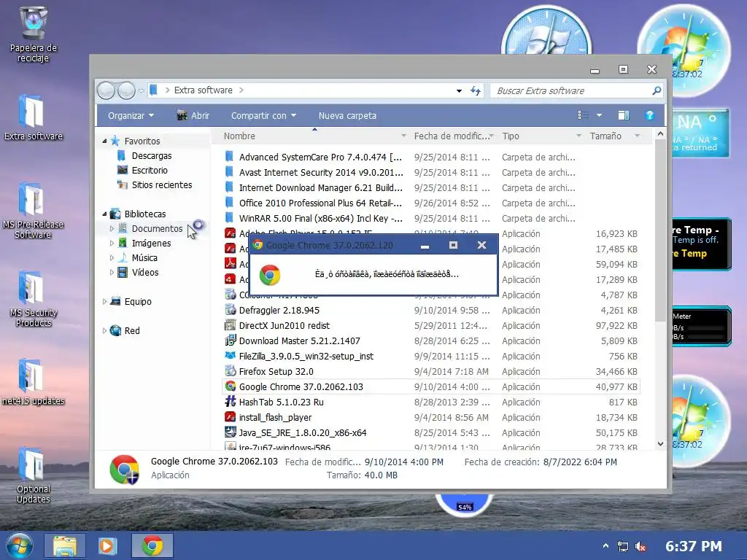The height and width of the screenshot is (560, 747).
Task: Select FileZilla_3.9.0.5_win32-setup_inst file
Action: 306,356
